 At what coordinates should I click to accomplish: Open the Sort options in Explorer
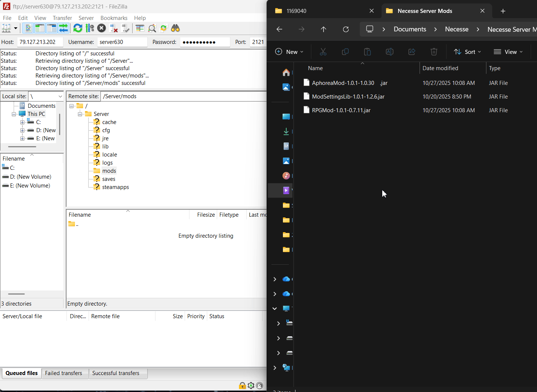pos(467,52)
